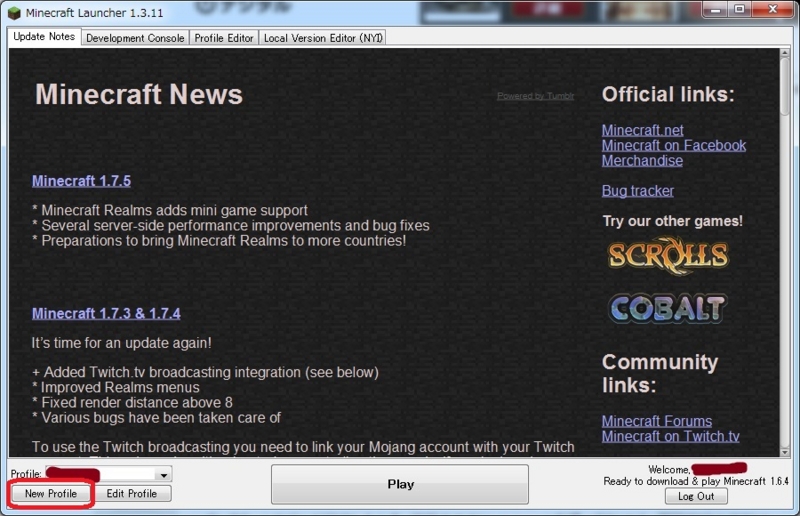Click the Edit Profile button
The height and width of the screenshot is (516, 800).
click(132, 494)
